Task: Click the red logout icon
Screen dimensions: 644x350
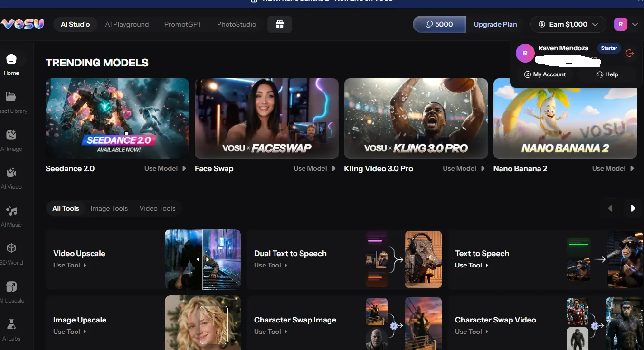Action: (630, 53)
